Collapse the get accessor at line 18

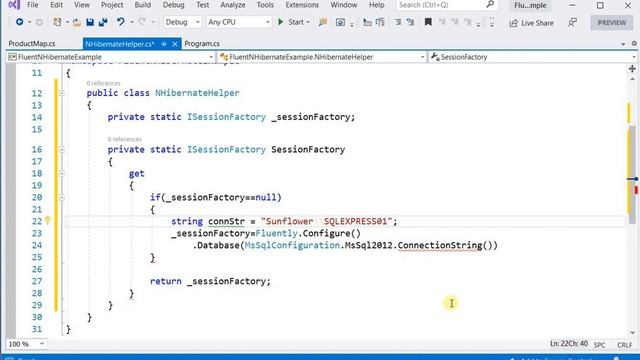(x=61, y=173)
